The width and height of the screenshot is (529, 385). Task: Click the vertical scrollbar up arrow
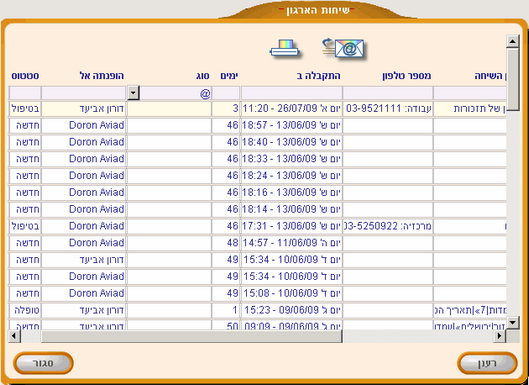512,42
